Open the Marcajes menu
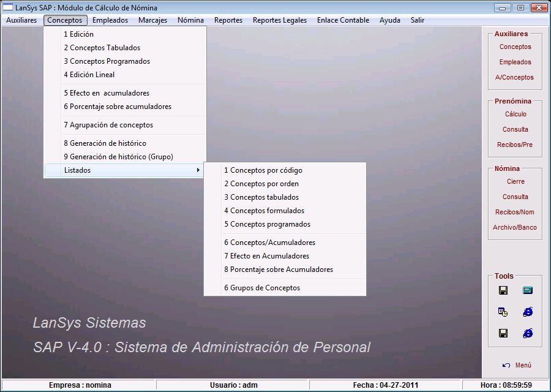The width and height of the screenshot is (551, 392). coord(152,20)
